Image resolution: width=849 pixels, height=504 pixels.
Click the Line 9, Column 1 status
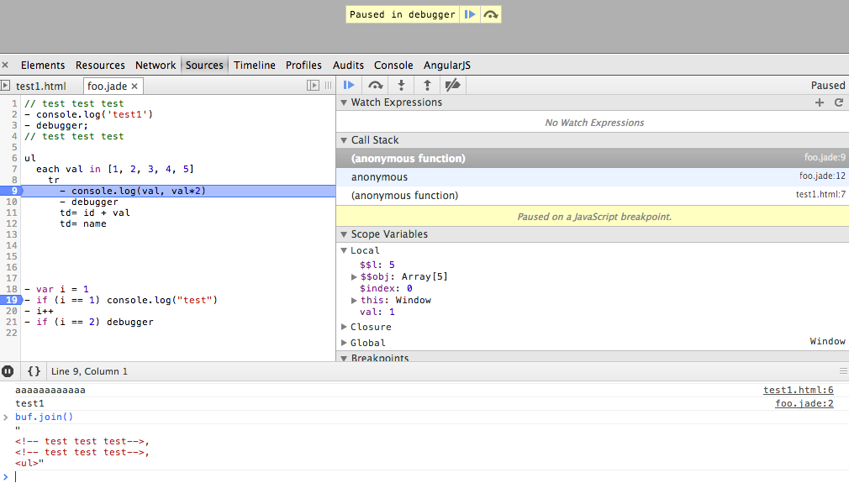89,371
